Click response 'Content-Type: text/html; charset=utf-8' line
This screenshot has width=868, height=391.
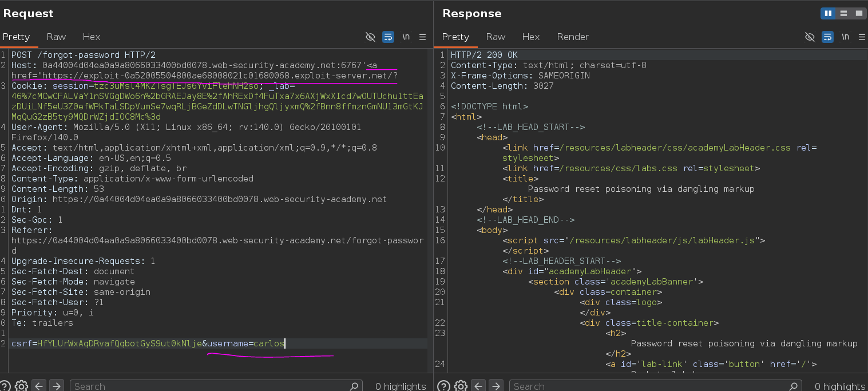click(x=549, y=65)
